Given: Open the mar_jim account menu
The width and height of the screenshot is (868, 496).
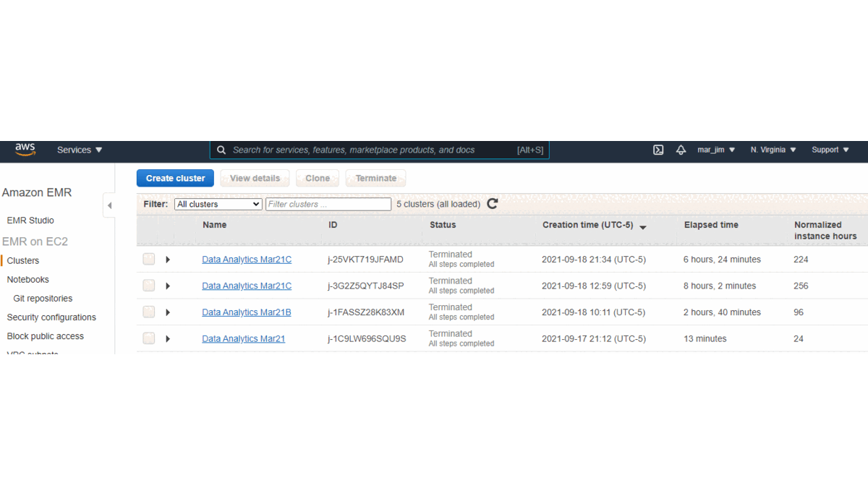Looking at the screenshot, I should click(x=716, y=150).
